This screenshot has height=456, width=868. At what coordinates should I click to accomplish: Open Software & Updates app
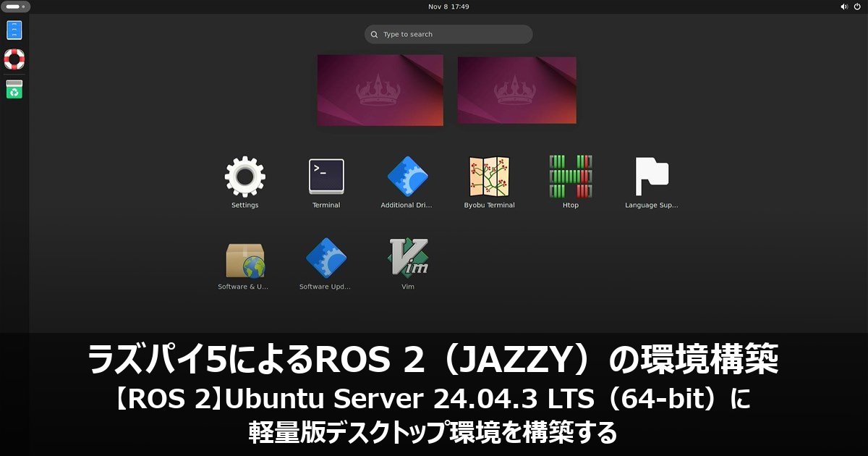pyautogui.click(x=244, y=260)
